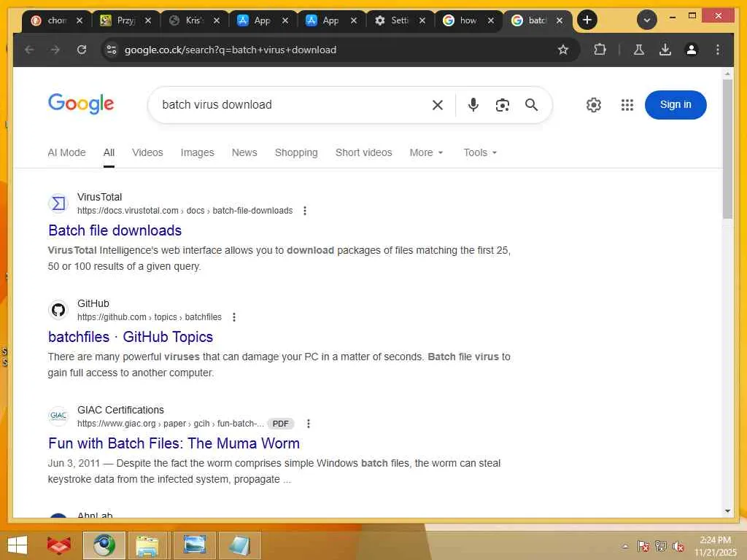
Task: Open site information icon in address bar
Action: (x=112, y=50)
